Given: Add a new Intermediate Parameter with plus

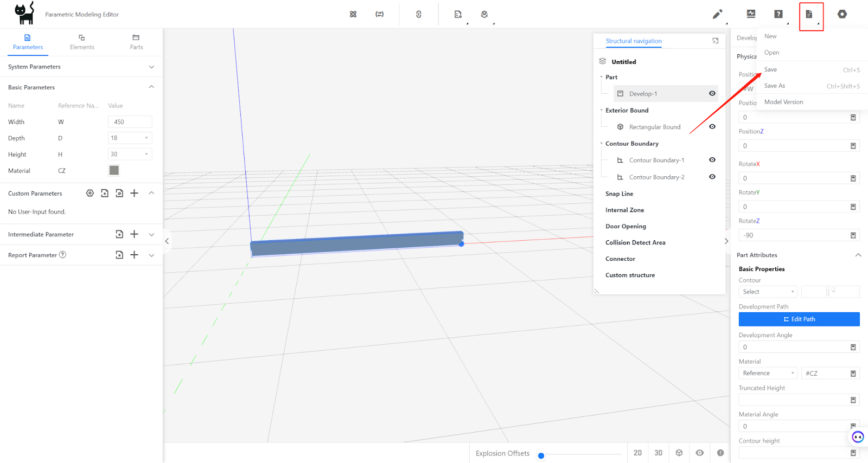Looking at the screenshot, I should pyautogui.click(x=135, y=234).
